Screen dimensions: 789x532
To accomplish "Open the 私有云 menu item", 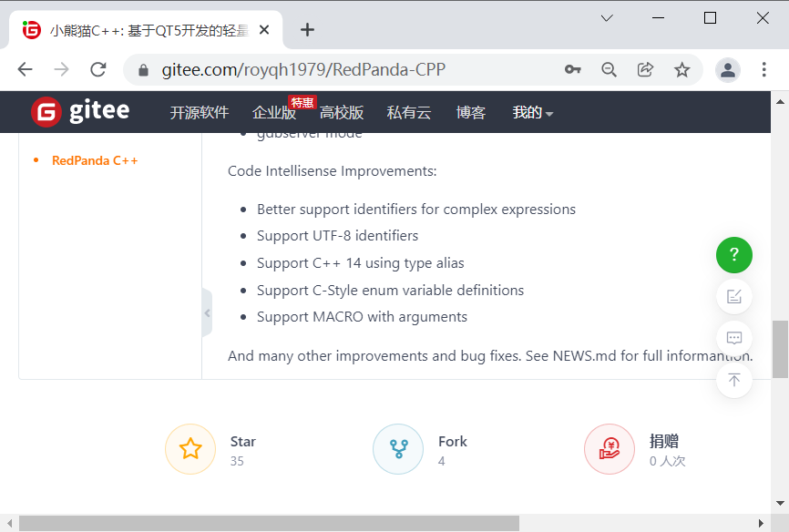I will tap(408, 112).
